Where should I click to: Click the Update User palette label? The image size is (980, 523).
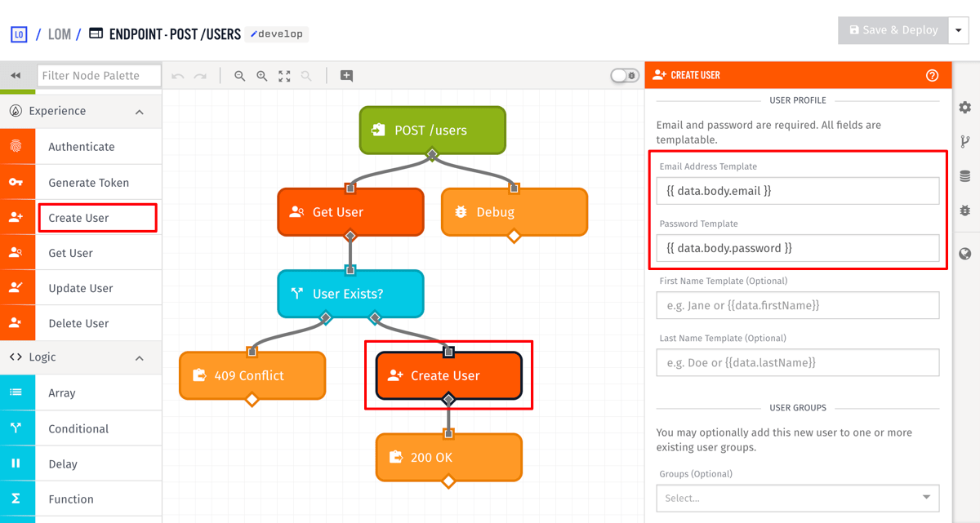(x=81, y=288)
